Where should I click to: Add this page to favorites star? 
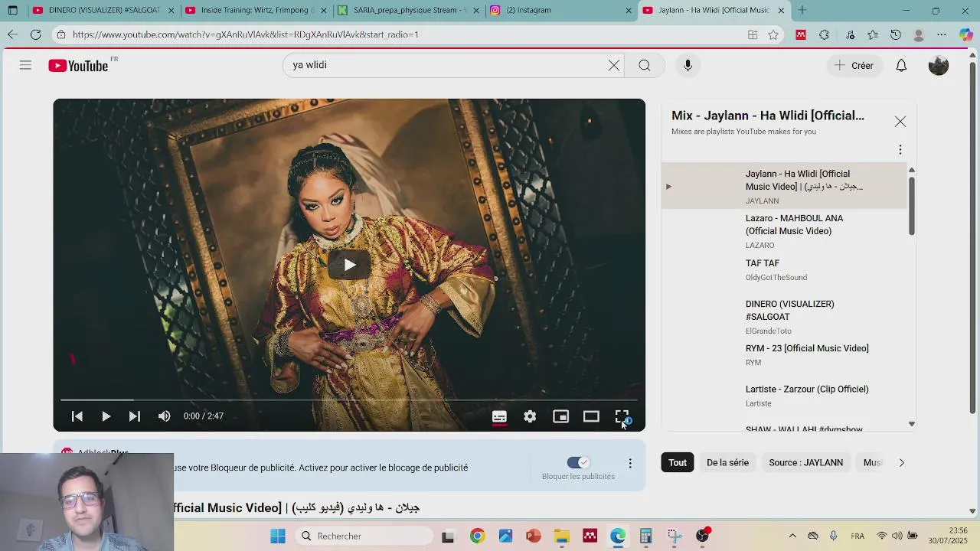773,34
